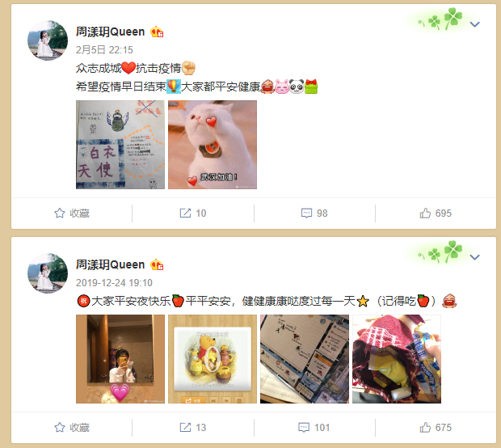Click the repost icon showing 10
501x448 pixels.
point(185,213)
